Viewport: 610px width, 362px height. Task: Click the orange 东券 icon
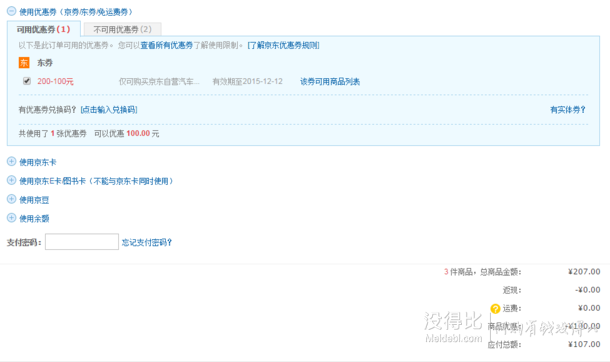pyautogui.click(x=24, y=63)
